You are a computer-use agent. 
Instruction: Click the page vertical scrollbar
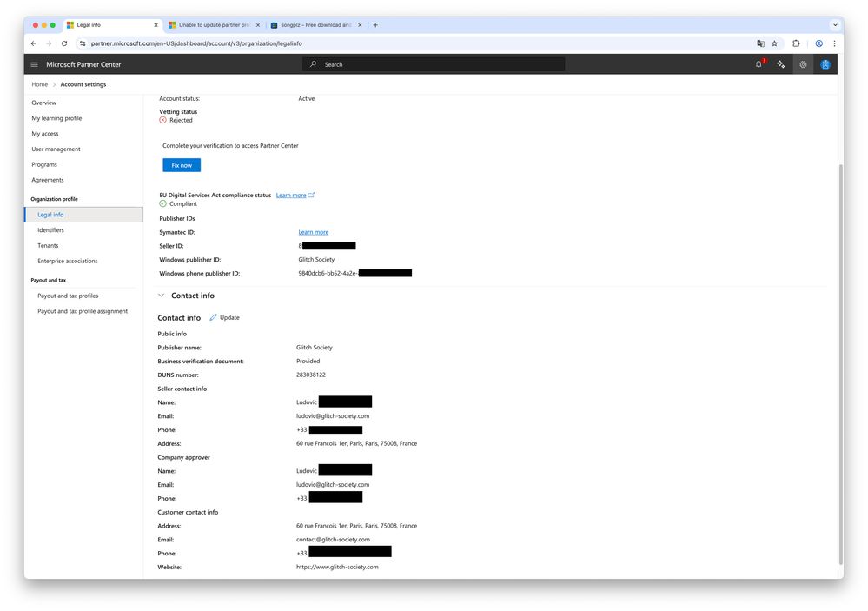[841, 362]
